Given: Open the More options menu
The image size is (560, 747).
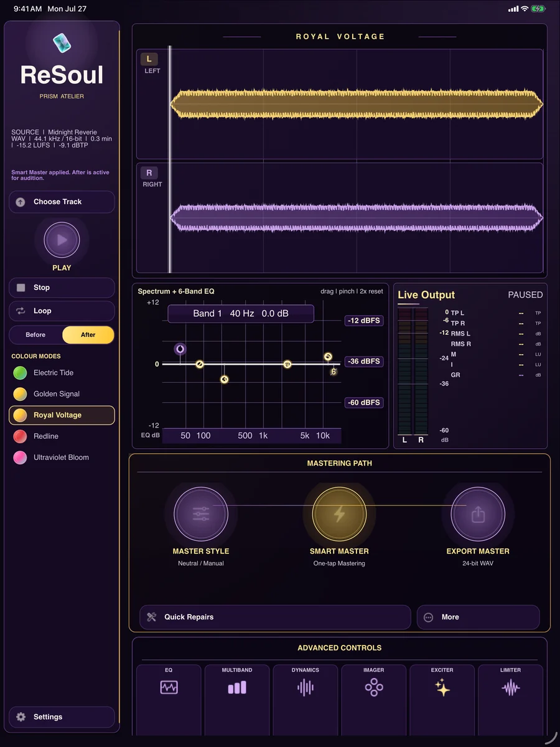Looking at the screenshot, I should [x=478, y=617].
